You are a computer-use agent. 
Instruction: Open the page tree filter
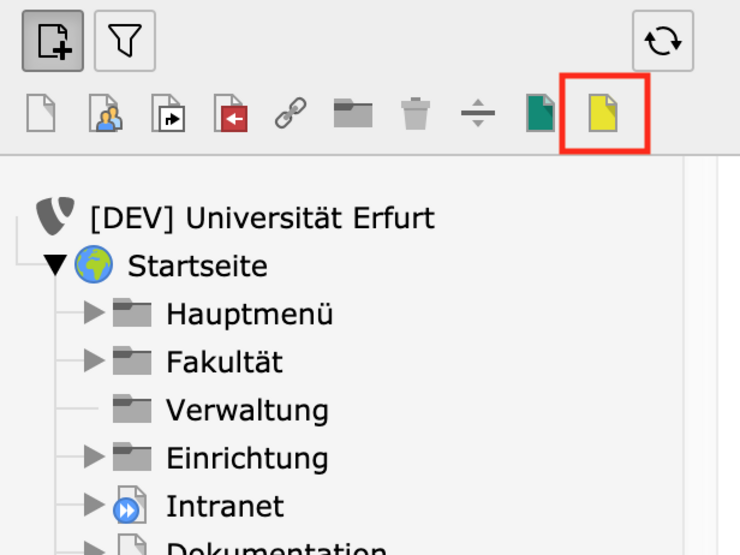coord(125,41)
